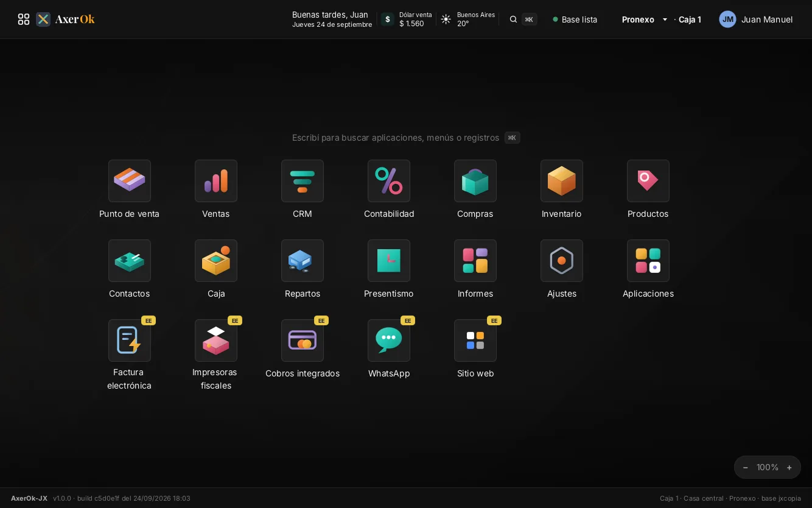
Task: Click the zoom out minus button
Action: click(x=746, y=467)
